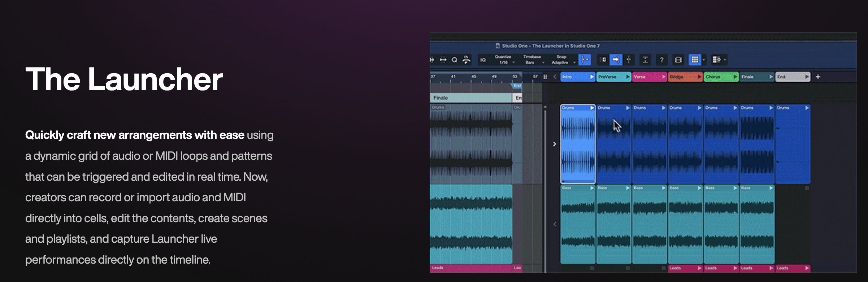Toggle the blue Autoscroll arrow button

click(x=616, y=60)
